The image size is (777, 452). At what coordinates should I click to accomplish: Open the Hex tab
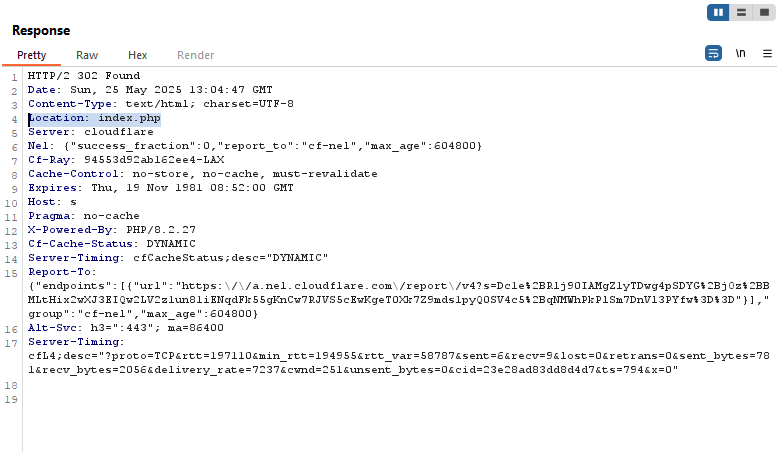point(137,55)
